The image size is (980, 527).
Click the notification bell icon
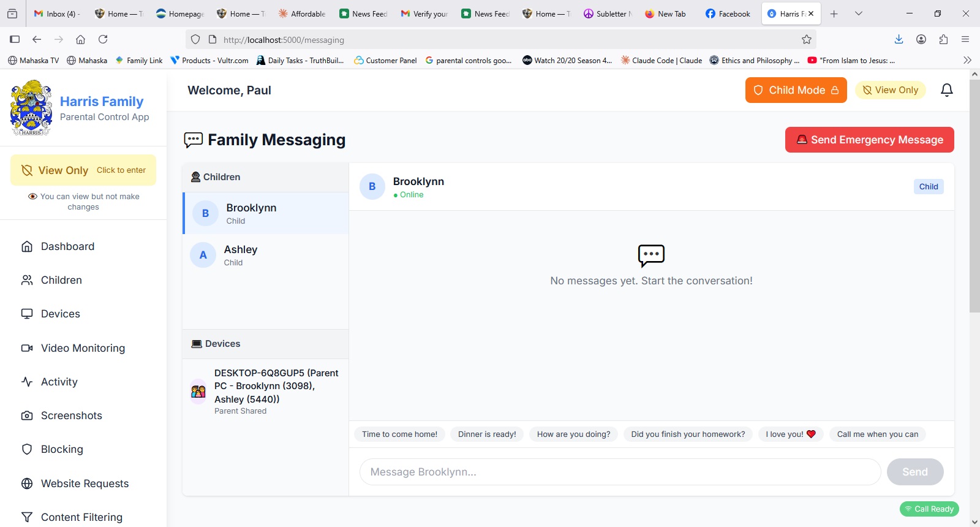tap(946, 90)
